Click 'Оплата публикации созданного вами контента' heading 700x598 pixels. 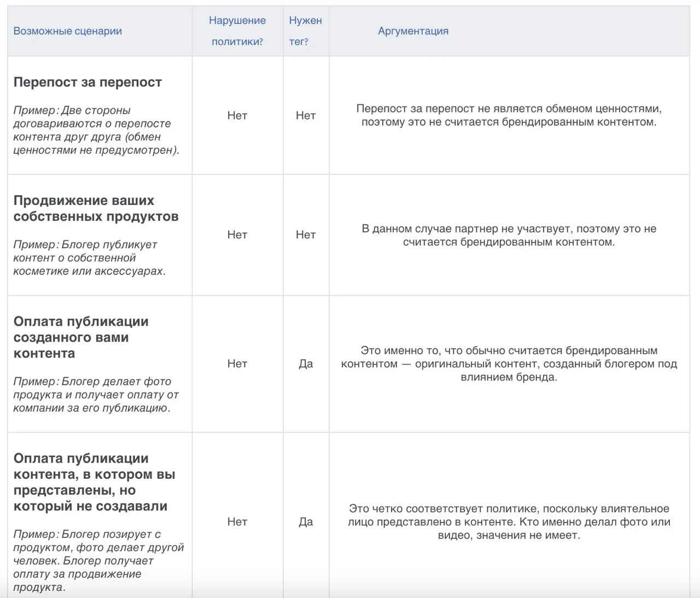(x=81, y=337)
